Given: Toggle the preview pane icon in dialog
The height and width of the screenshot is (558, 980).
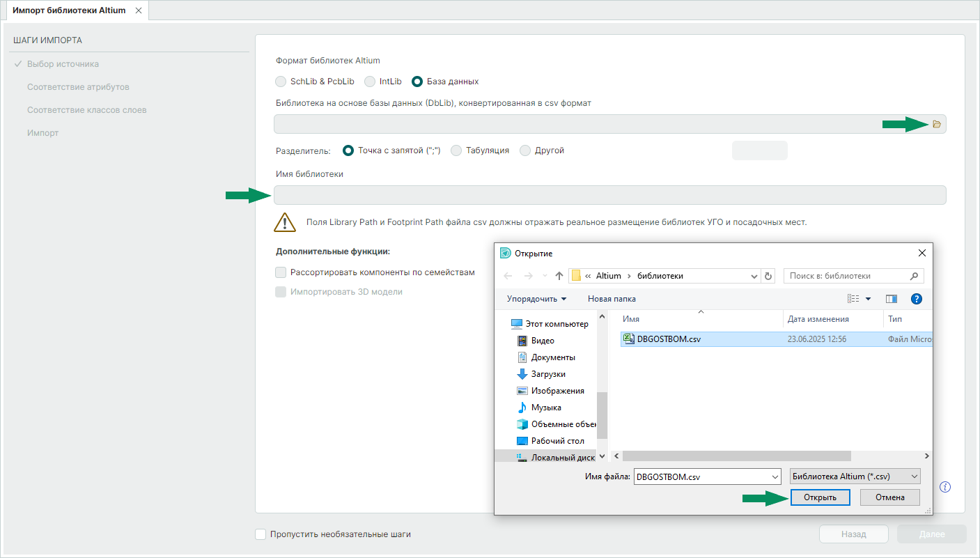Looking at the screenshot, I should click(x=892, y=299).
